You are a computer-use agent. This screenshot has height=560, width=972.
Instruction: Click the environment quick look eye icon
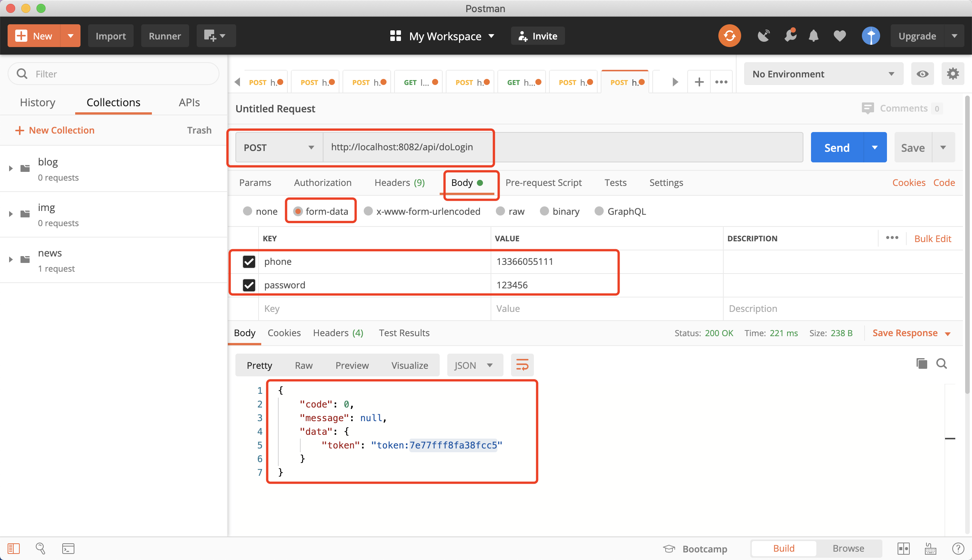tap(922, 74)
